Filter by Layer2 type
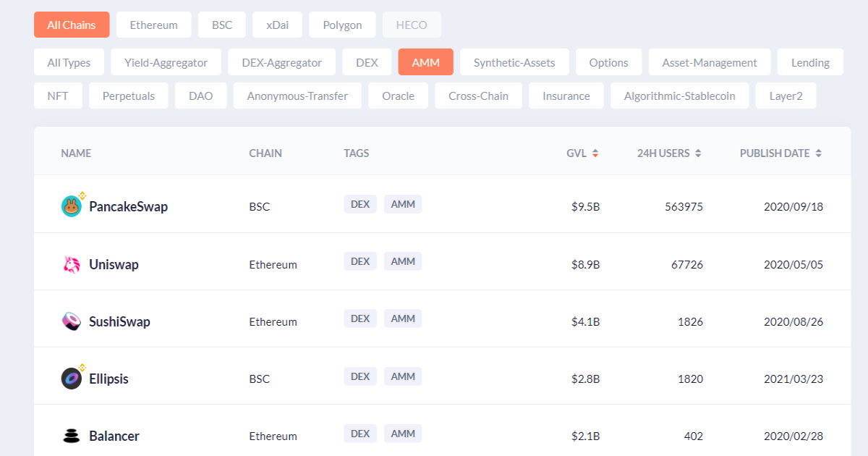868x456 pixels. [x=786, y=96]
